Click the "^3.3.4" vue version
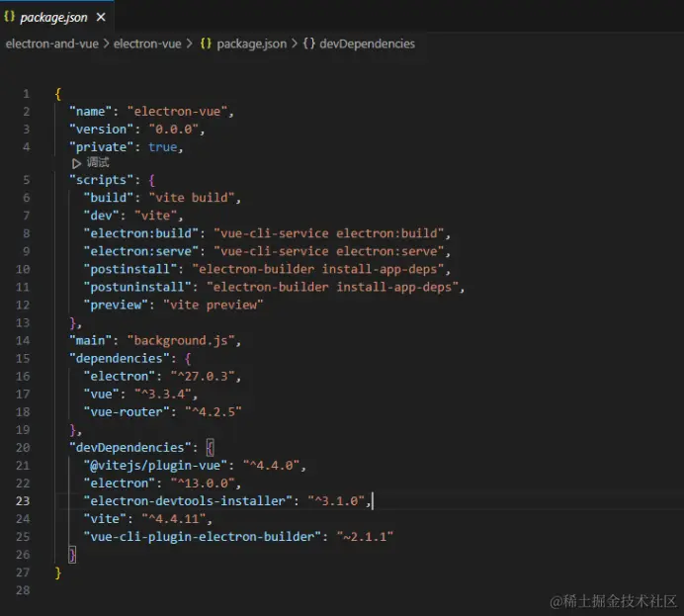This screenshot has height=616, width=684. (x=163, y=395)
